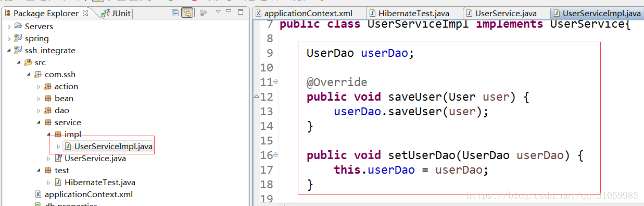
Task: Click the impl package icon
Action: 58,135
